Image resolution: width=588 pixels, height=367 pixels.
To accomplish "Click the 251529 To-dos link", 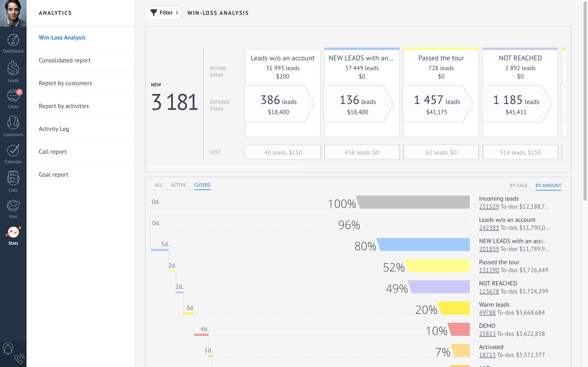I will tap(489, 207).
